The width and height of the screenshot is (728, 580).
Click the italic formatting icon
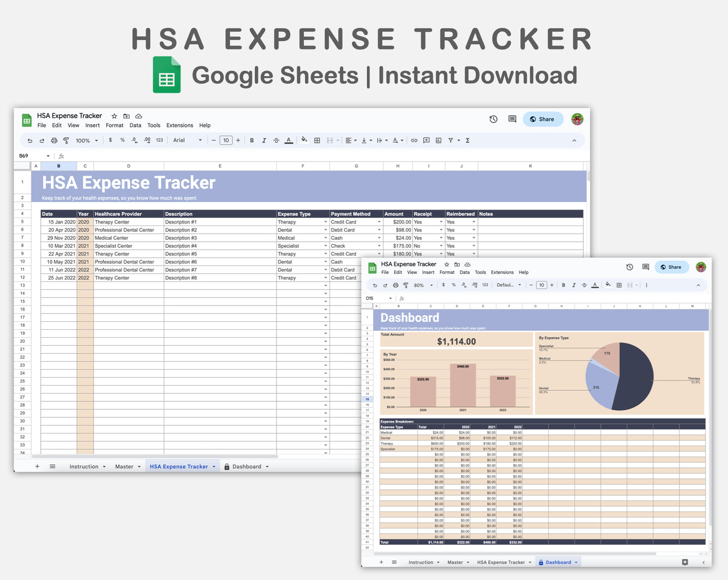[x=264, y=140]
